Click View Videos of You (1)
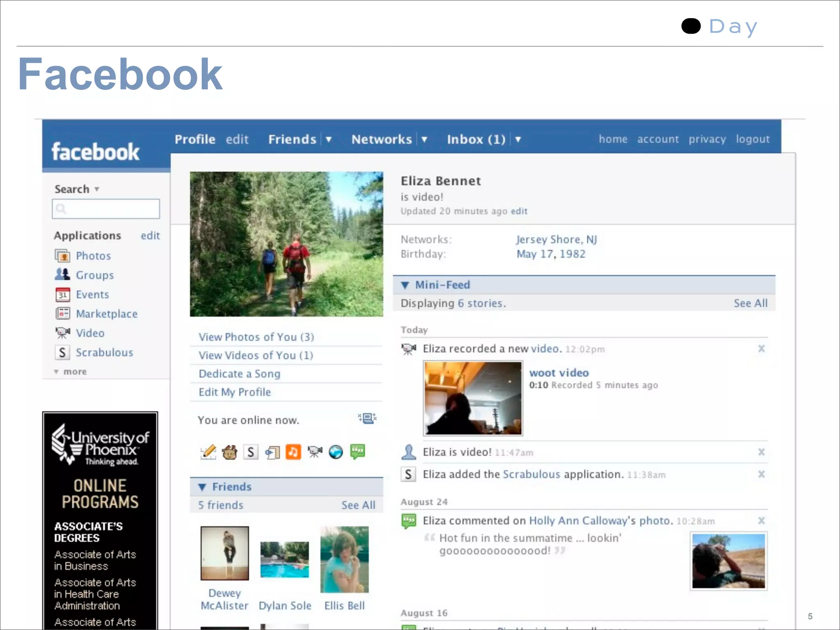This screenshot has height=630, width=840. (256, 355)
